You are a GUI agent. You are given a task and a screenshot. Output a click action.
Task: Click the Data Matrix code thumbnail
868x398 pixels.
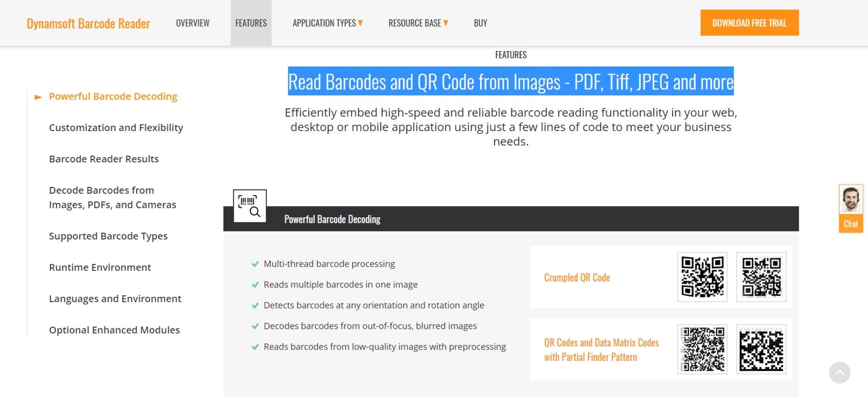tap(761, 349)
